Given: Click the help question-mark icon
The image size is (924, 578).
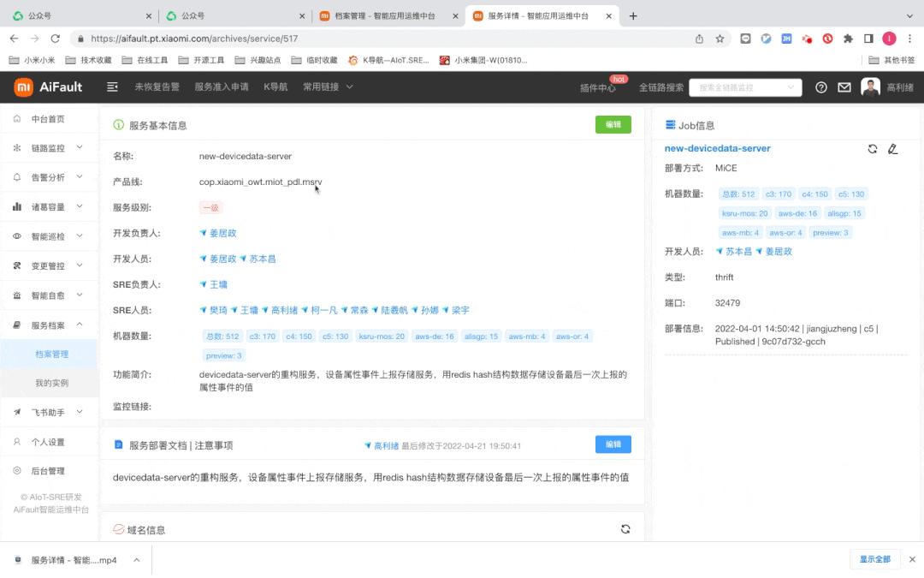Looking at the screenshot, I should pyautogui.click(x=820, y=86).
